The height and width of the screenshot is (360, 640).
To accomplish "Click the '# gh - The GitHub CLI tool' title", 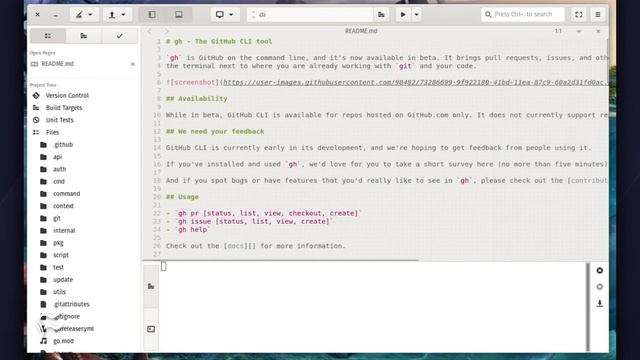I will pyautogui.click(x=219, y=42).
